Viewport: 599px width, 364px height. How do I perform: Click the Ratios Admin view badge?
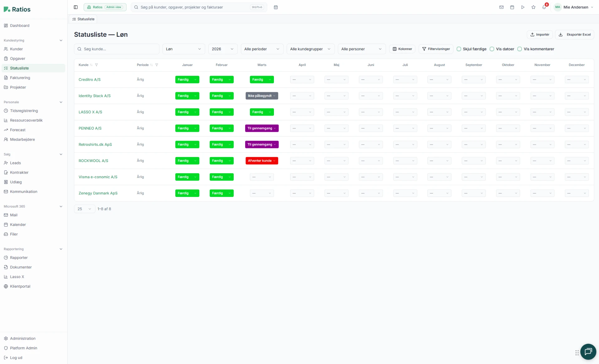pos(105,7)
